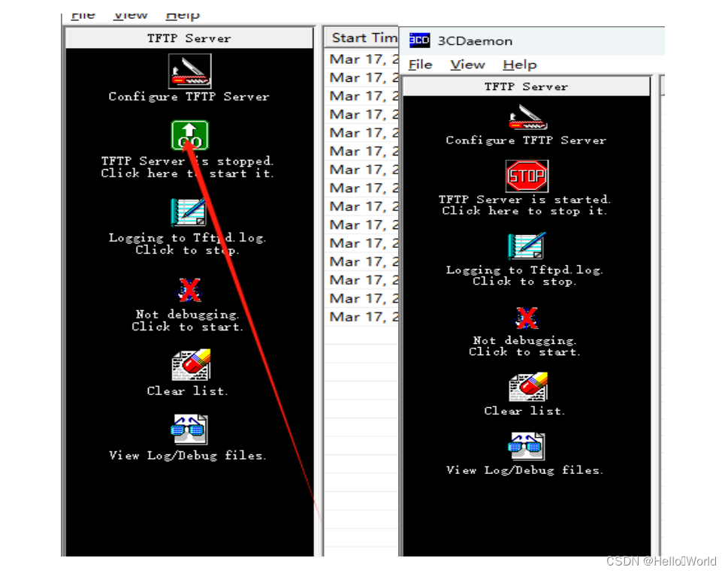Screen dimensions: 728x573
Task: Open Configure TFTP Server icon in left window
Action: coord(189,71)
